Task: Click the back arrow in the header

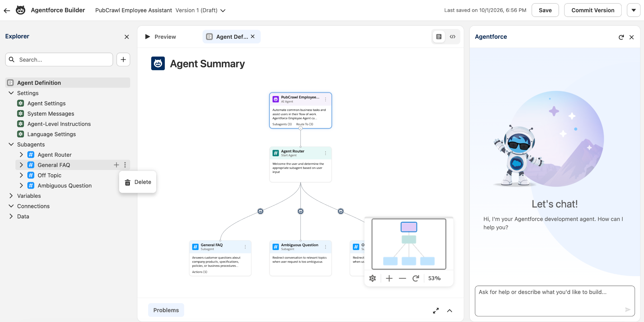Action: tap(7, 10)
